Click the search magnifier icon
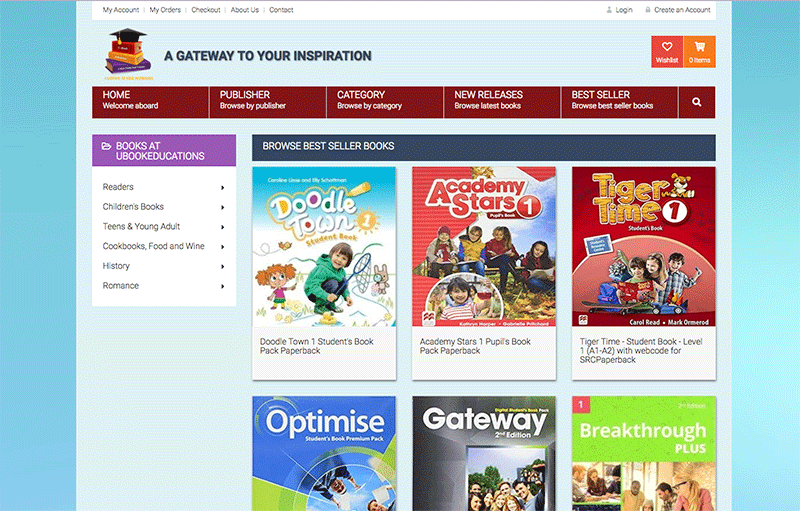800x511 pixels. [x=696, y=102]
